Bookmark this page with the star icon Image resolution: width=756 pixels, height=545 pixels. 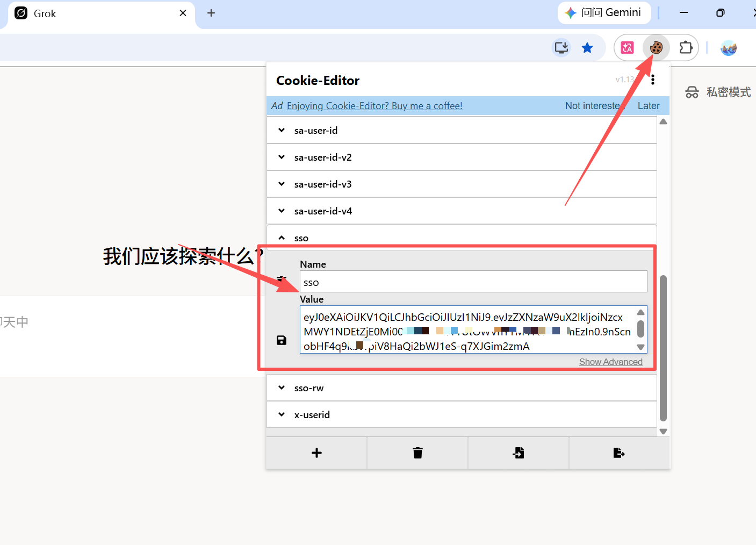point(587,48)
